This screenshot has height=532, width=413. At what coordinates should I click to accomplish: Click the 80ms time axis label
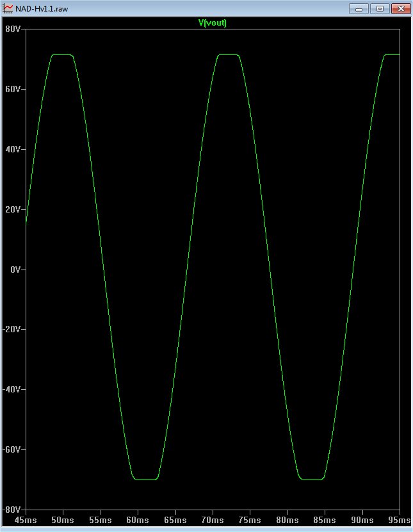[x=287, y=520]
